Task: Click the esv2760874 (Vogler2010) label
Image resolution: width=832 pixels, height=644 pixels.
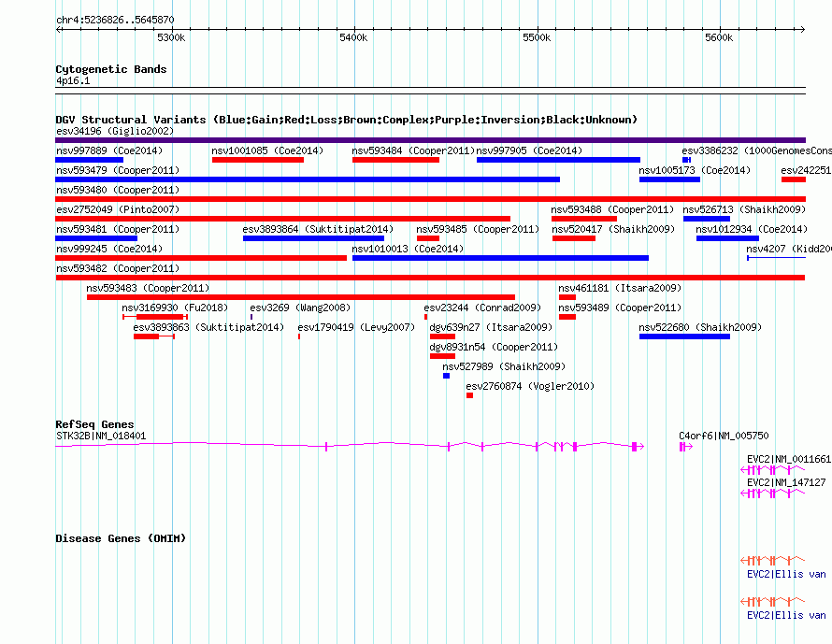Action: (x=530, y=386)
